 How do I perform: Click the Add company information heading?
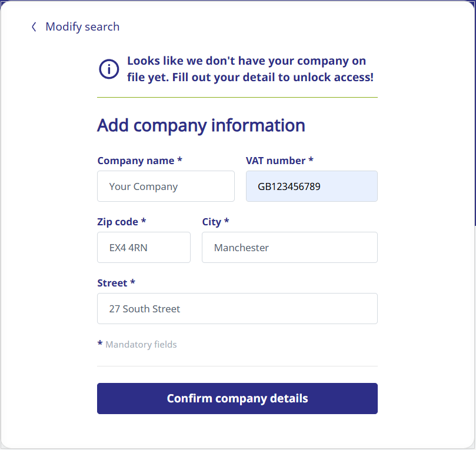(201, 125)
